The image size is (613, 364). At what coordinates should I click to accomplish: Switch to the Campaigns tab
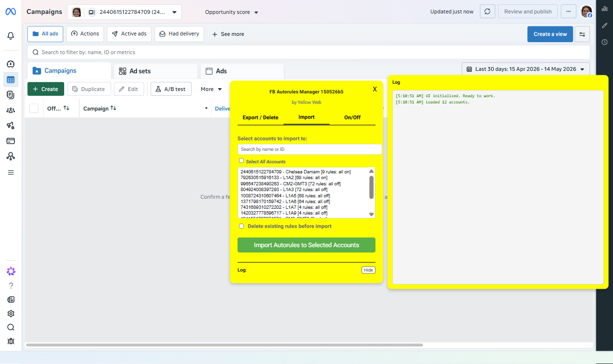click(x=69, y=71)
